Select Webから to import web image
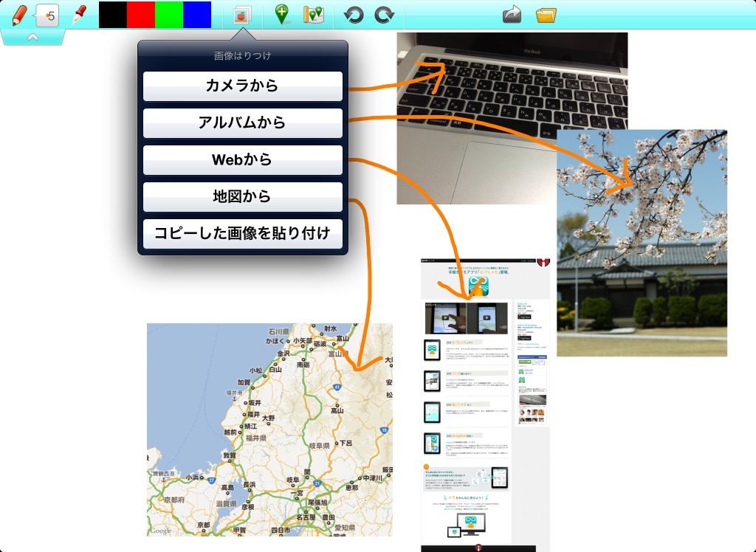 pos(242,159)
